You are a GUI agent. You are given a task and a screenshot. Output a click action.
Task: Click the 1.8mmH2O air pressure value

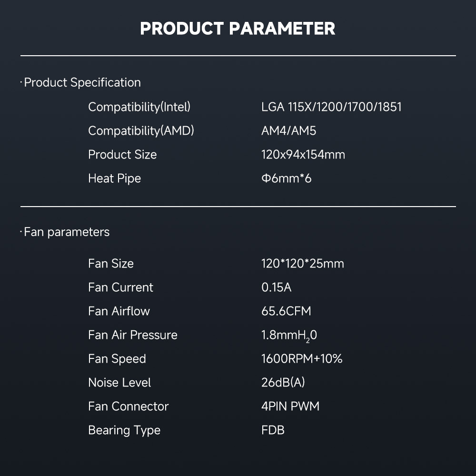[289, 335]
